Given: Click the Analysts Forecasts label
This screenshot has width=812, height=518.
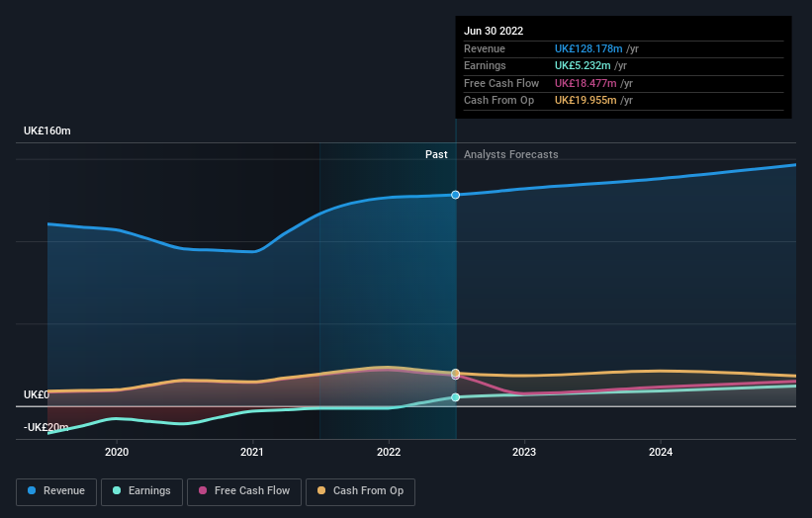Looking at the screenshot, I should pos(511,155).
